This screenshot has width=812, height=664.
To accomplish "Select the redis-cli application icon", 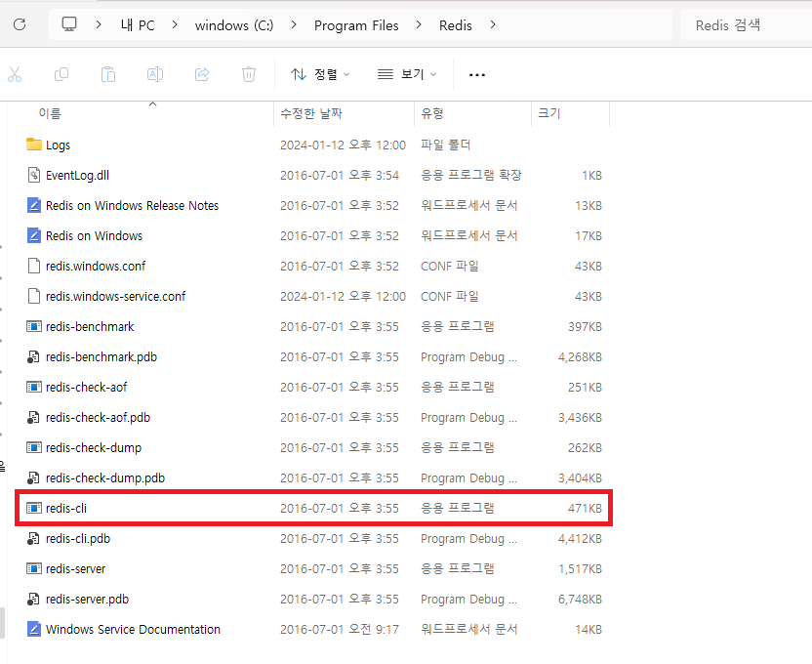I will (x=33, y=508).
